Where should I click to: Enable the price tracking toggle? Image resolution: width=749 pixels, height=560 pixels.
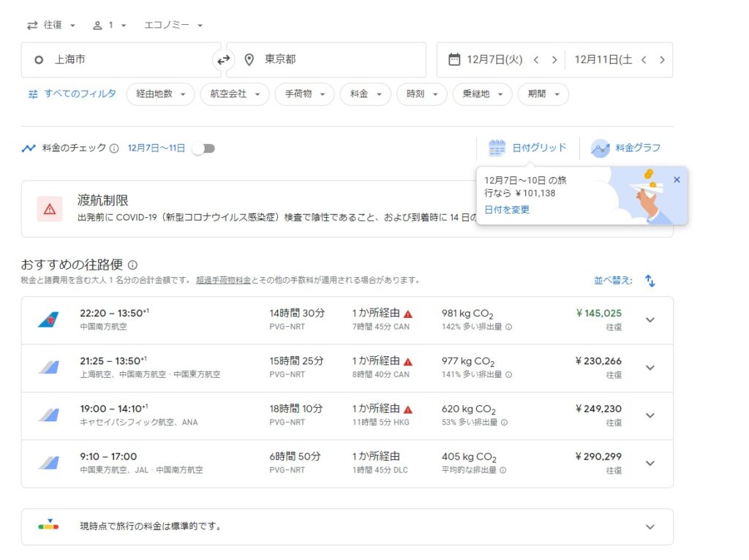pos(203,148)
